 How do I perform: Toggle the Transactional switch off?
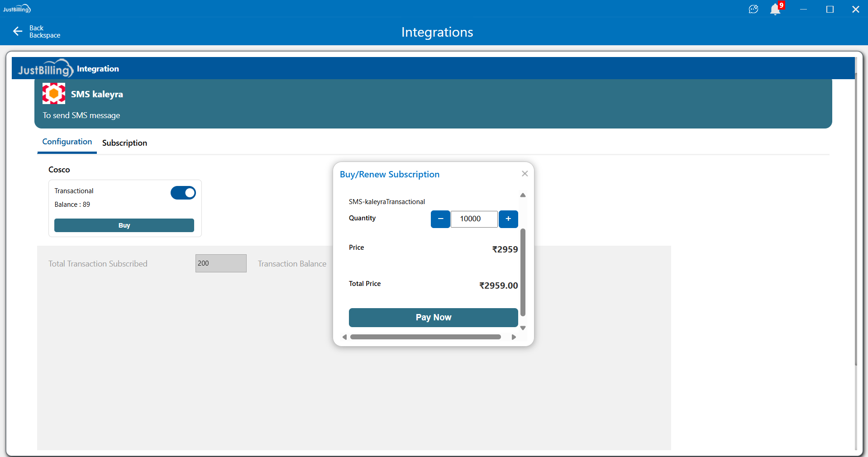[x=183, y=193]
